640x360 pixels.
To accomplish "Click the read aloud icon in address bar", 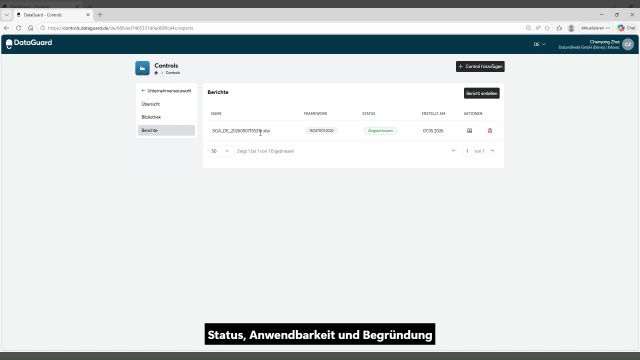I will [538, 28].
